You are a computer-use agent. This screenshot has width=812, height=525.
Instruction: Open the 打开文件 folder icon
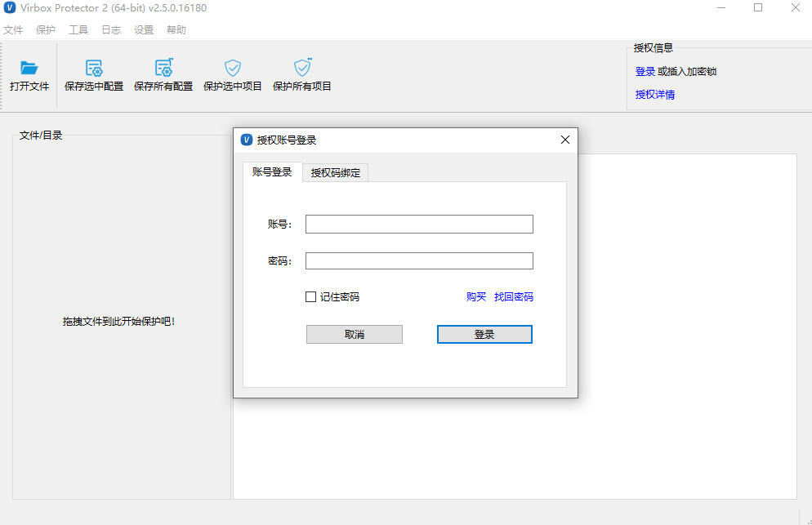click(29, 68)
